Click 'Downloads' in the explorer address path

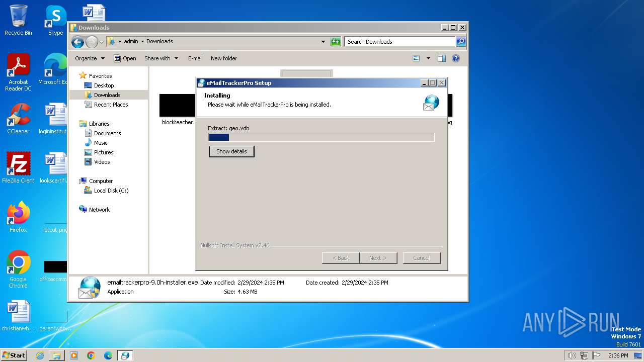159,41
